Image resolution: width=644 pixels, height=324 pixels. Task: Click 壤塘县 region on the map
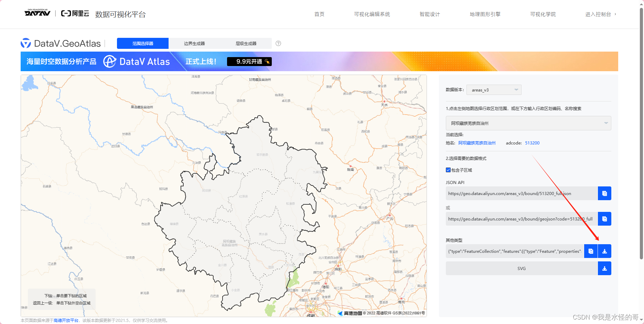pyautogui.click(x=174, y=224)
